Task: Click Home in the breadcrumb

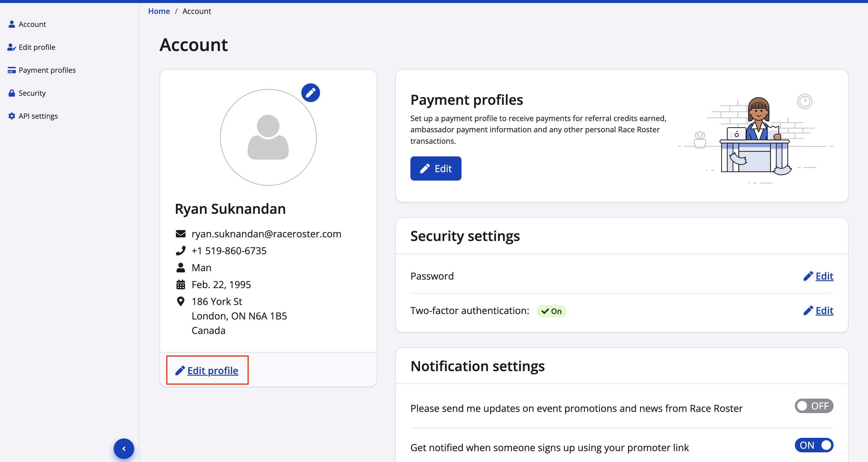Action: tap(159, 11)
